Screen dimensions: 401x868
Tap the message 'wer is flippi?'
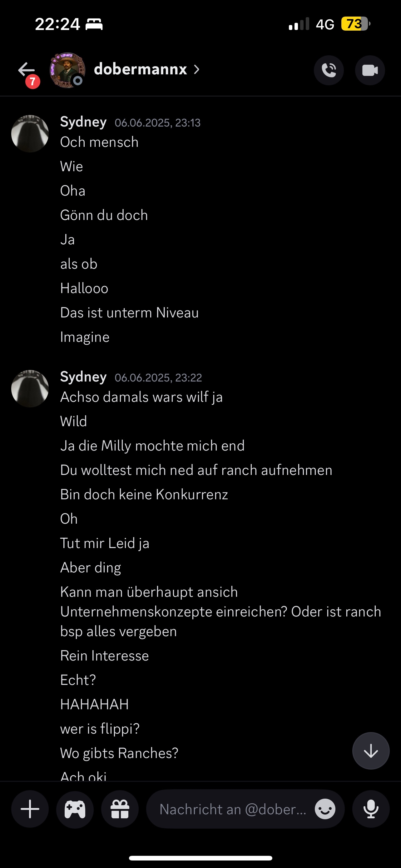(x=100, y=729)
